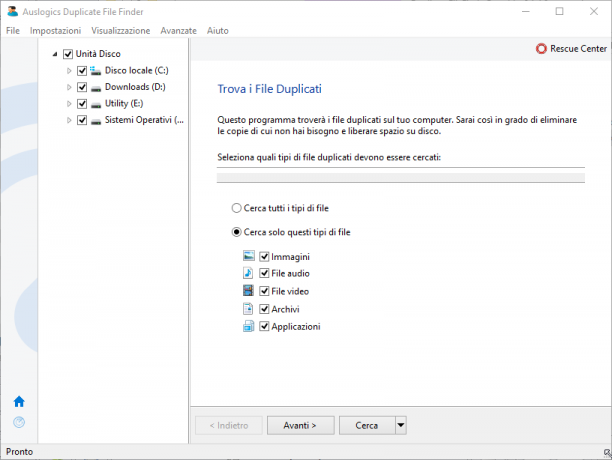Open the Aiuto menu
Image resolution: width=612 pixels, height=460 pixels.
(217, 30)
